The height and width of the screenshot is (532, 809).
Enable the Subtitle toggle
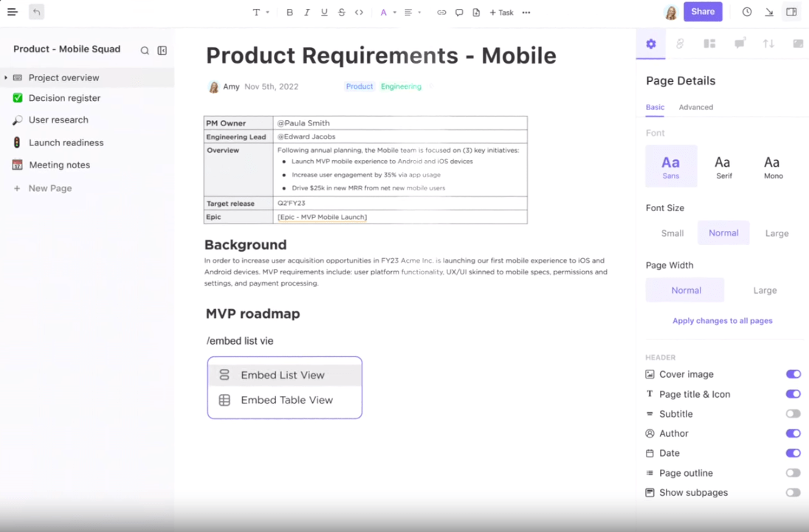[793, 413]
